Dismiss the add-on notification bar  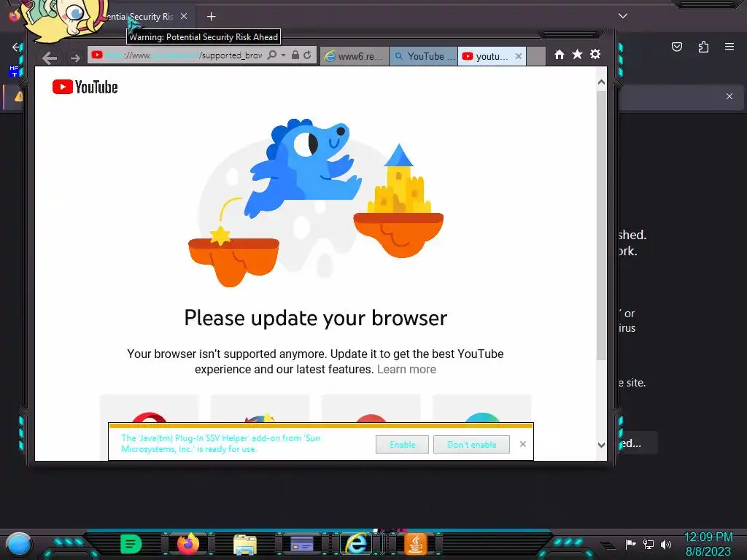[x=522, y=444]
